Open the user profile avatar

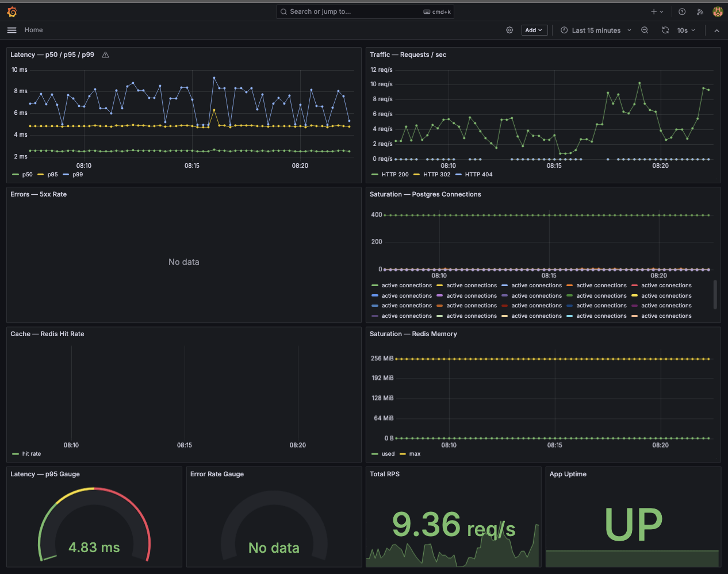(717, 11)
